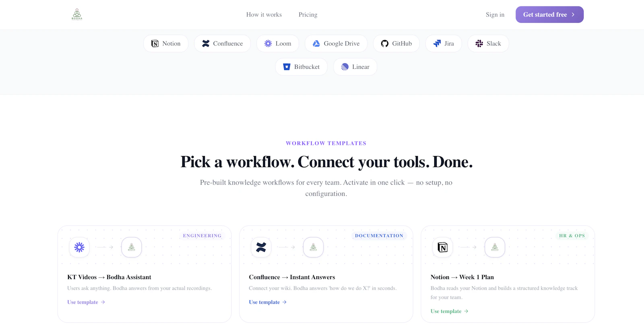Click the arrow beside KT Videos Use template
The width and height of the screenshot is (644, 327).
103,302
